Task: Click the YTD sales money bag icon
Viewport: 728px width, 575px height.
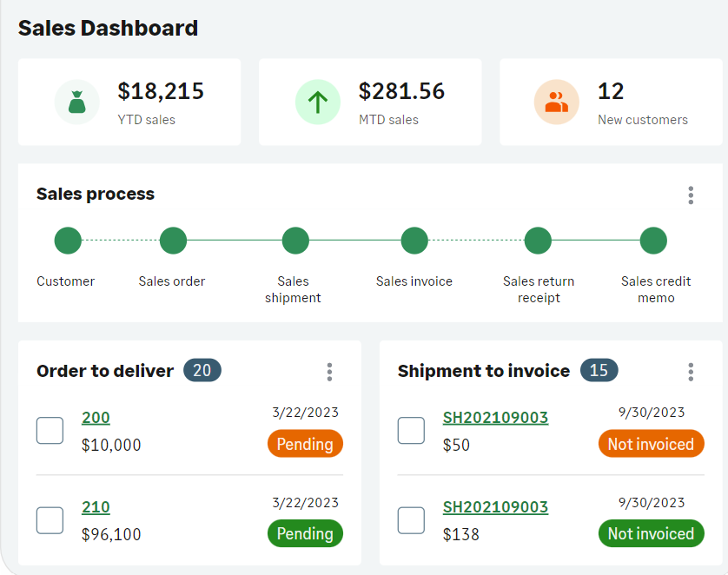Action: (x=76, y=102)
